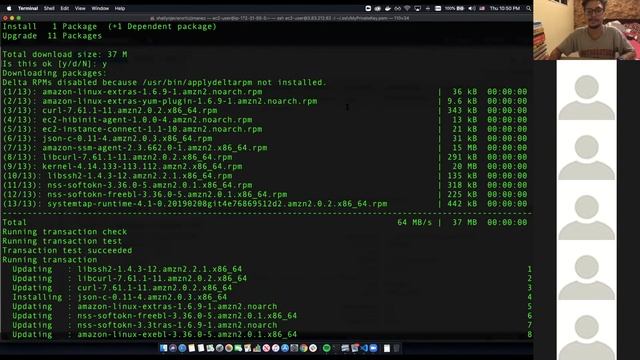Open the Edit menu
The width and height of the screenshot is (640, 360).
(x=64, y=8)
